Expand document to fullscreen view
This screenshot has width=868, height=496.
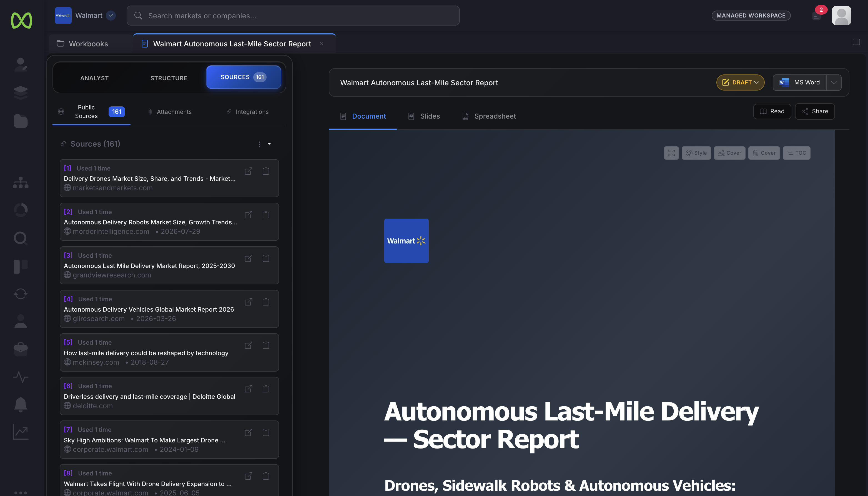tap(671, 153)
